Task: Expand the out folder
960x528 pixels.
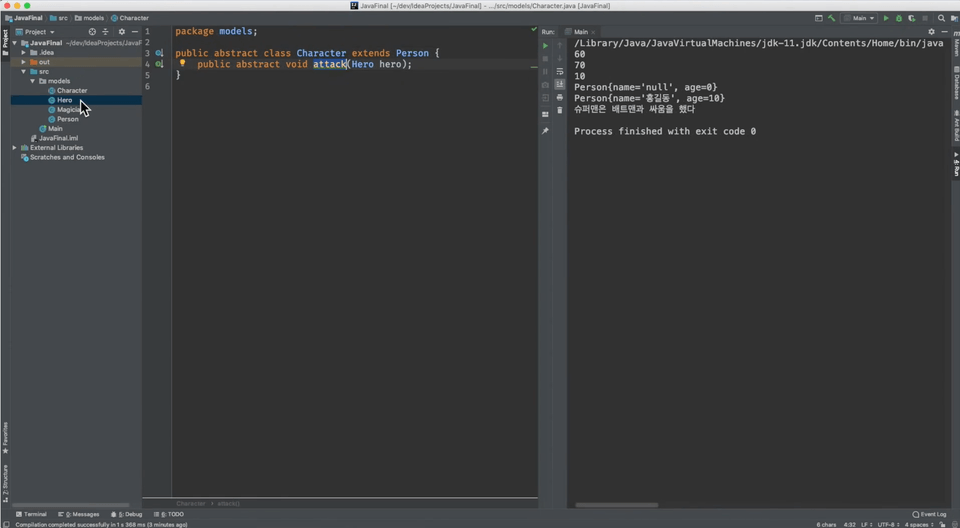Action: (x=24, y=62)
